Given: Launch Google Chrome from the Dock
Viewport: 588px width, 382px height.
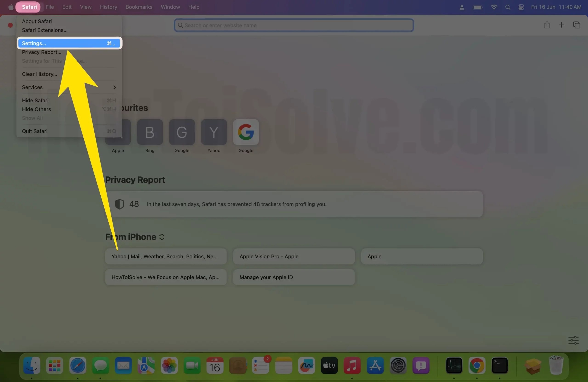Looking at the screenshot, I should coord(477,366).
